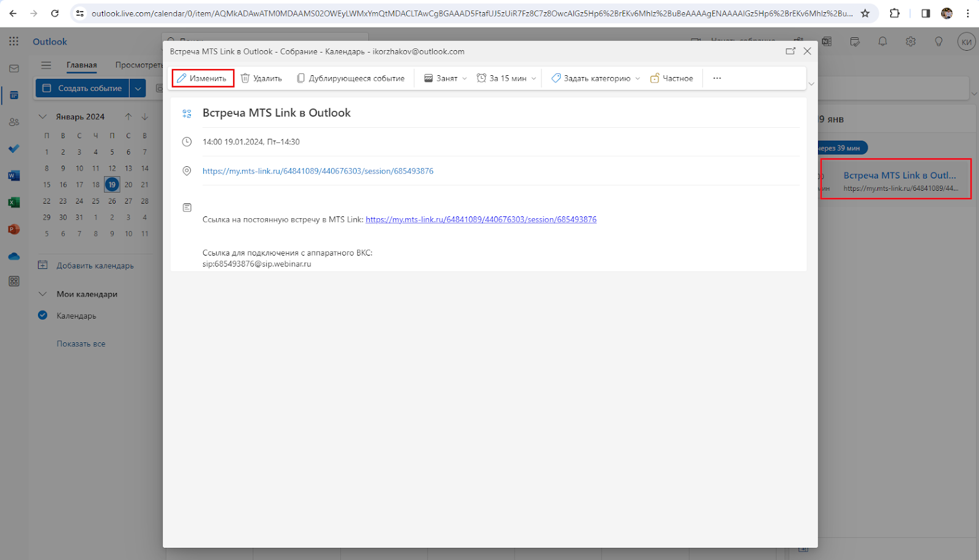Image resolution: width=979 pixels, height=560 pixels.
Task: Bookmark this page with the star
Action: click(865, 13)
